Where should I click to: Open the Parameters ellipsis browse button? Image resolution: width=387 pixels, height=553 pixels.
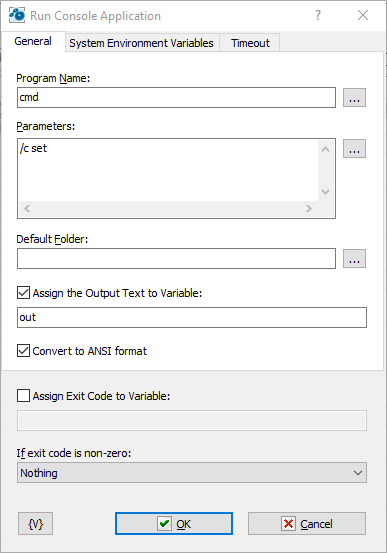tap(354, 148)
